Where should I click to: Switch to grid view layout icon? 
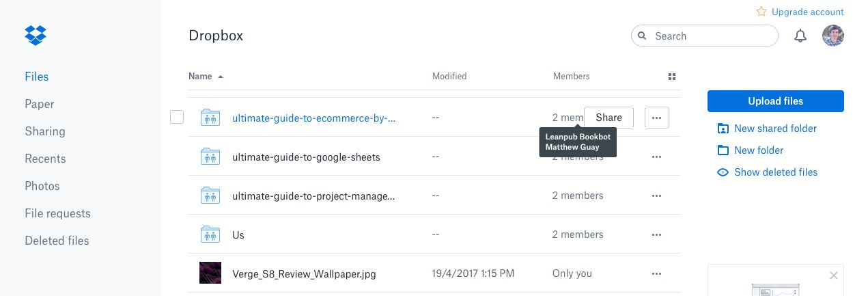[x=671, y=77]
